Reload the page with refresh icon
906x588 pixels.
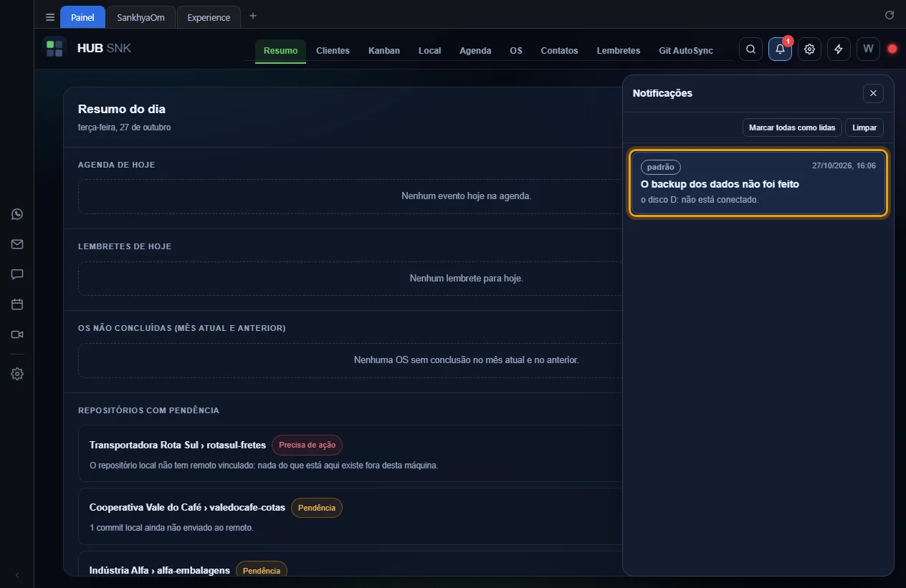[890, 15]
